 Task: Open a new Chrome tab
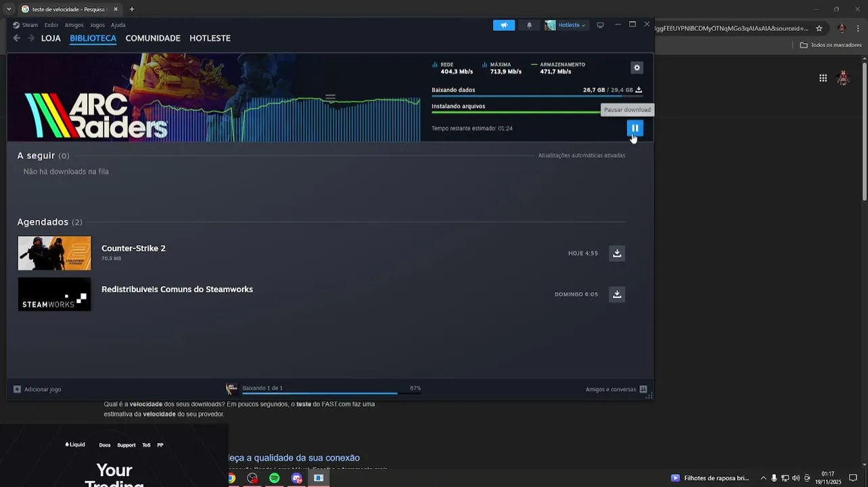coord(131,9)
